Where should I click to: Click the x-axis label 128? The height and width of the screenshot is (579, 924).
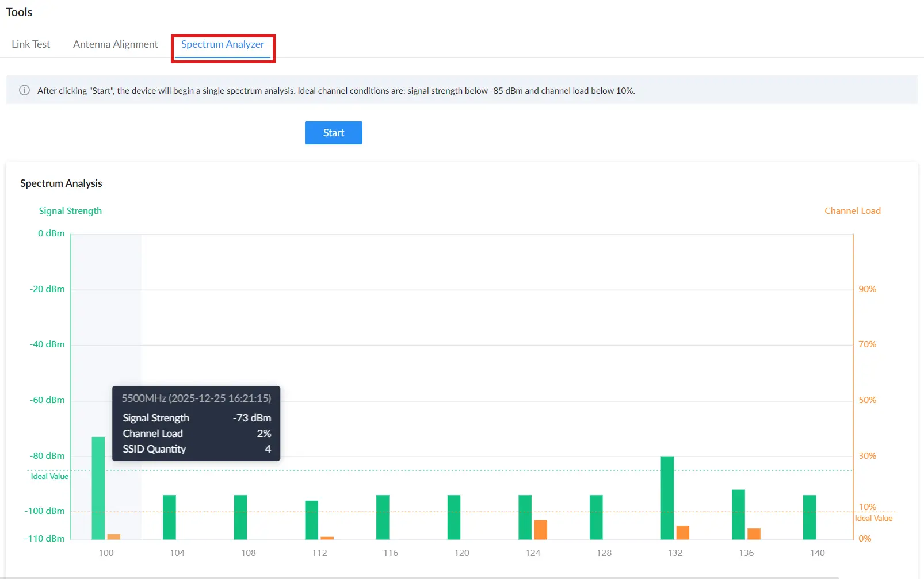tap(604, 553)
